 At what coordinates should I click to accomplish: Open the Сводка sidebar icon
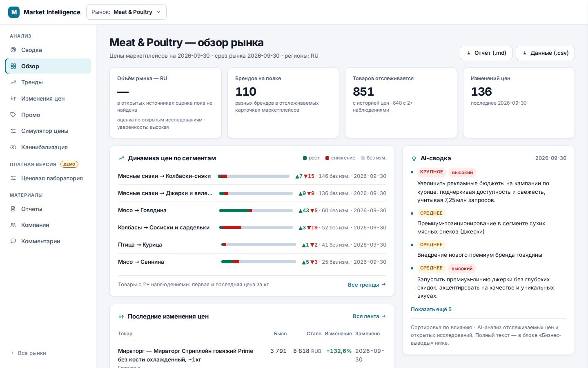pyautogui.click(x=13, y=50)
